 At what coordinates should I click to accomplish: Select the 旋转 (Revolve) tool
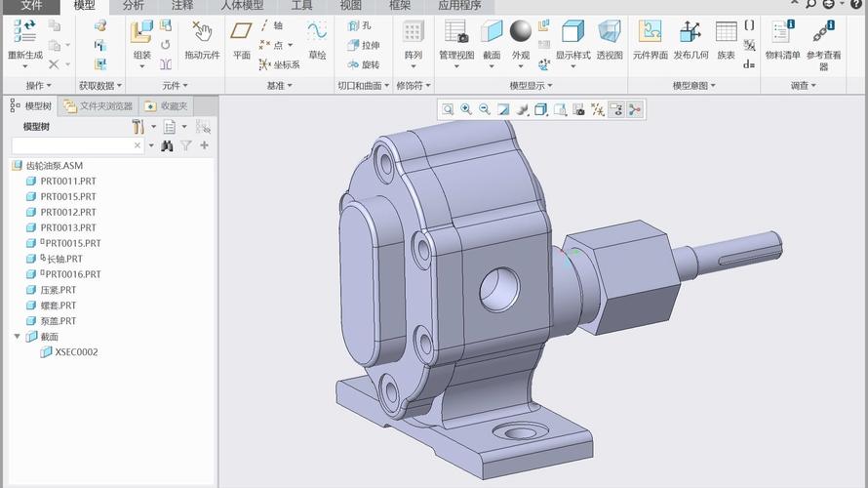364,64
